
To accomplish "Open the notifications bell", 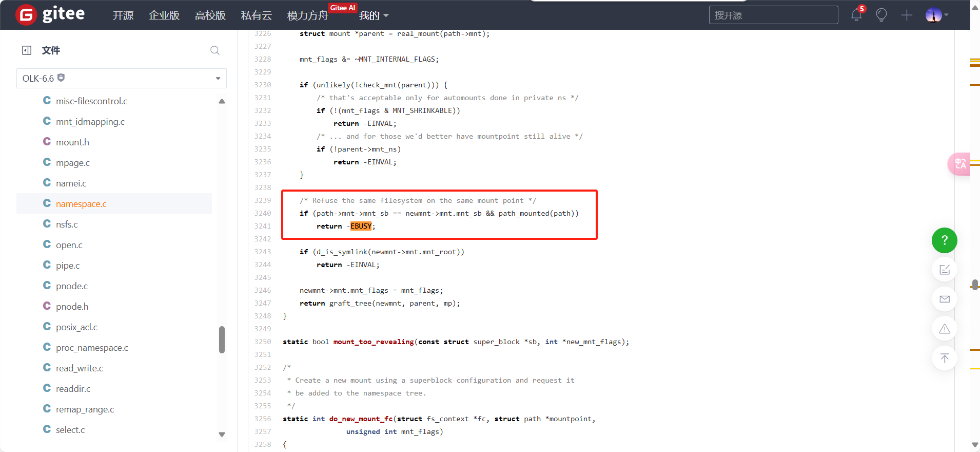I will point(856,15).
